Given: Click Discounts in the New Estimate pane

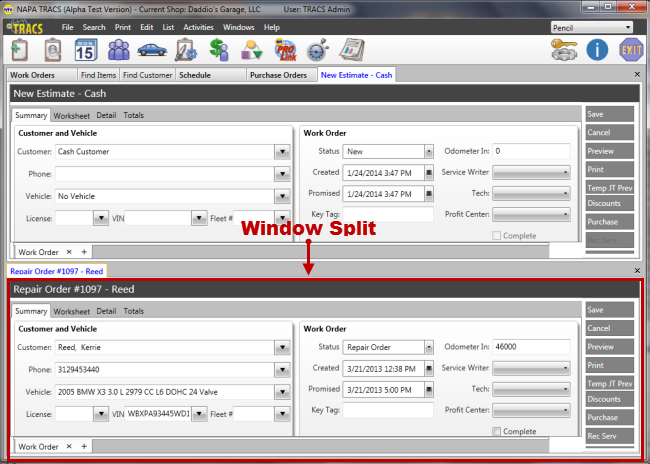Looking at the screenshot, I should click(x=609, y=203).
